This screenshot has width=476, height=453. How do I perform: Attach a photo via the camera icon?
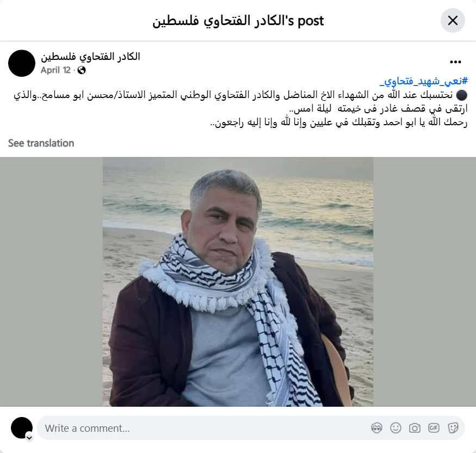click(415, 428)
